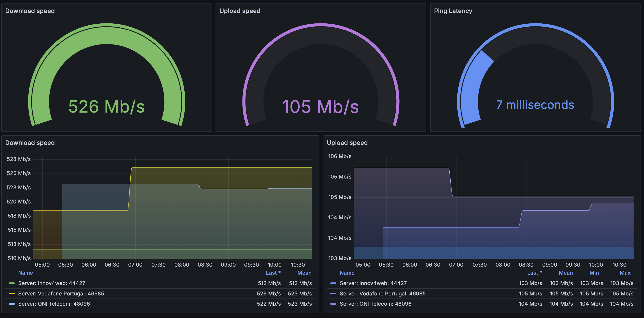644x318 pixels.
Task: Click ONI Telecom color swatch in download legend
Action: (x=12, y=304)
